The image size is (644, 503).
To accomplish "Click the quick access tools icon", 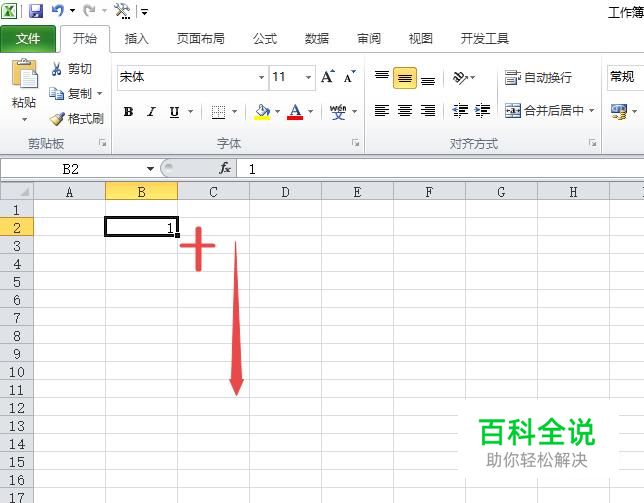I will pos(122,11).
